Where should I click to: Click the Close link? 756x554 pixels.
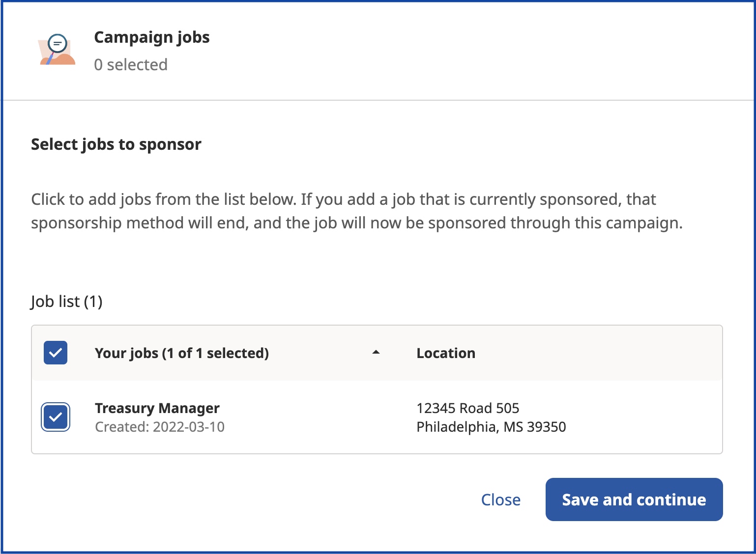coord(500,499)
